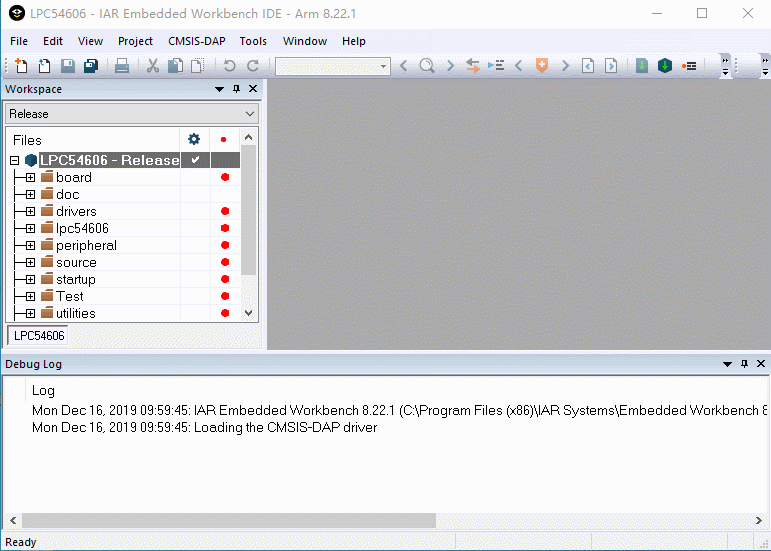Open Debug Log panel options arrow
Image resolution: width=771 pixels, height=551 pixels.
click(x=727, y=364)
